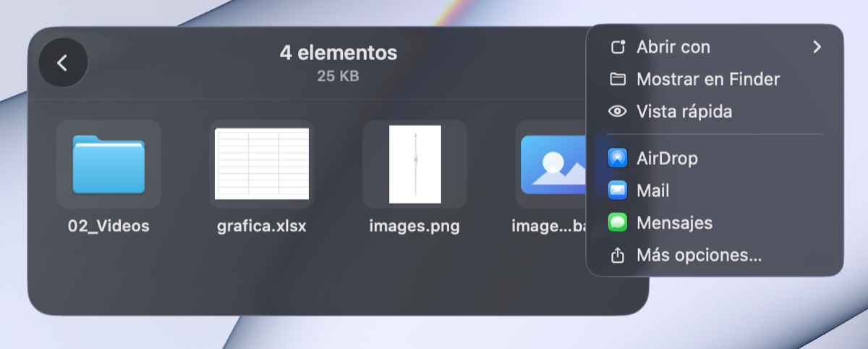The width and height of the screenshot is (868, 349).
Task: Select the images.png thumbnail
Action: 415,164
